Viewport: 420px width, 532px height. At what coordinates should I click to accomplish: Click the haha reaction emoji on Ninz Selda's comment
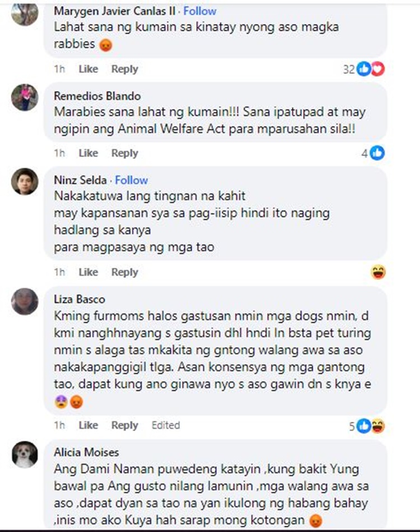click(x=378, y=272)
